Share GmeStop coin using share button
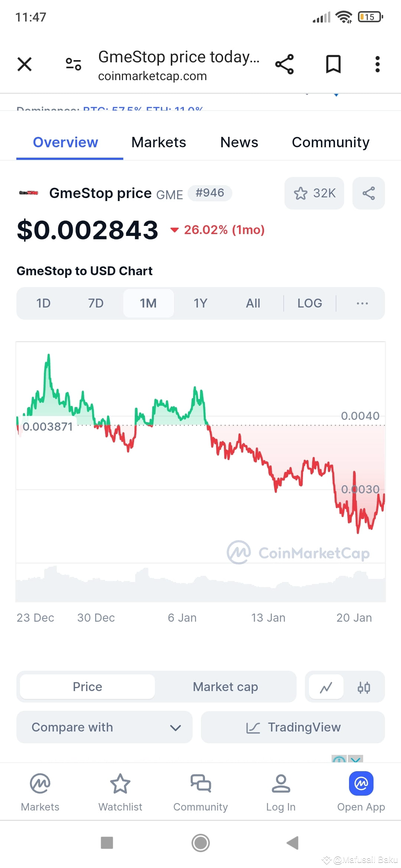Screen dimensions: 401x868 click(x=368, y=193)
